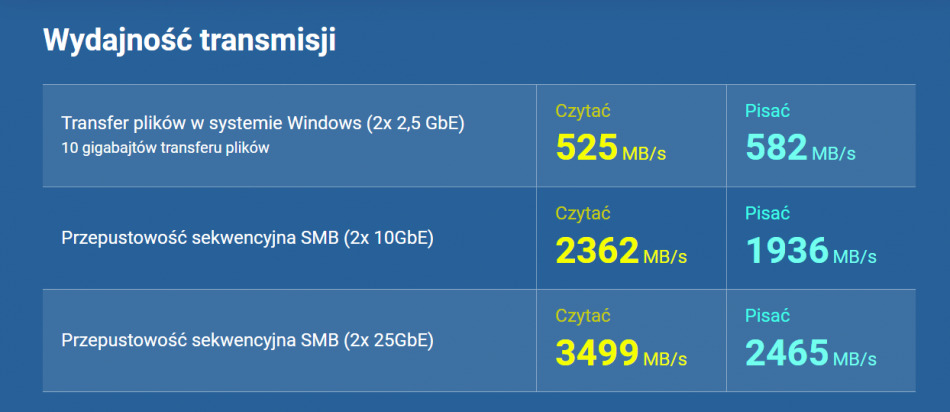Select the 1936 write speed value

[x=787, y=251]
